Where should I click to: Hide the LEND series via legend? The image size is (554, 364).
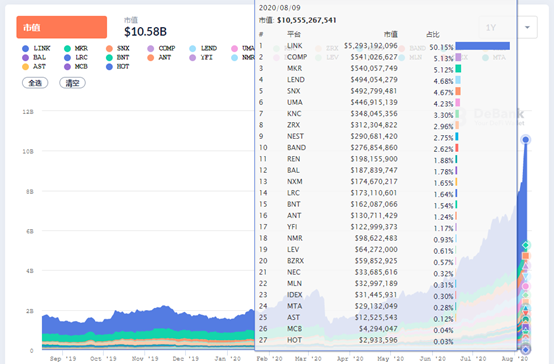tap(203, 48)
